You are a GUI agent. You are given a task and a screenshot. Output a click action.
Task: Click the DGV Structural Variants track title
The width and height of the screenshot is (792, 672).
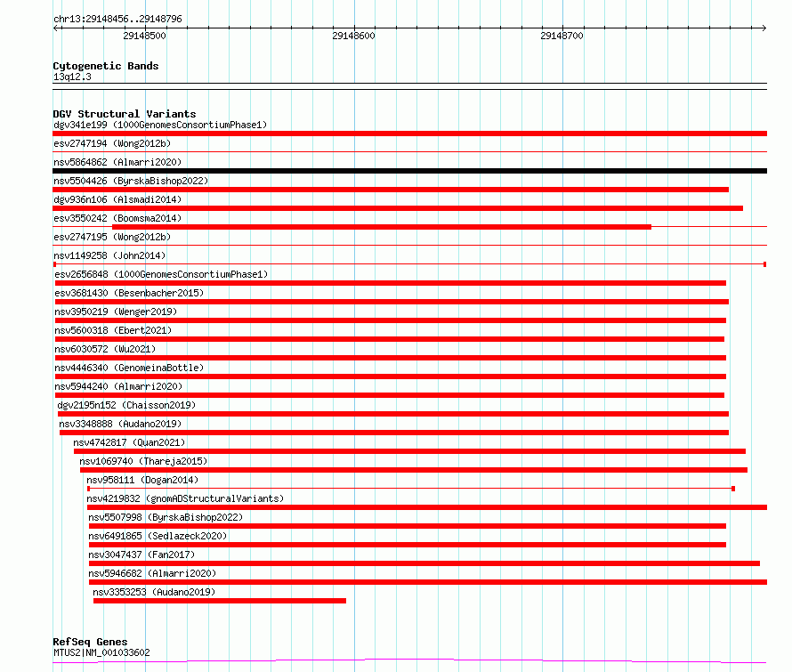[125, 114]
